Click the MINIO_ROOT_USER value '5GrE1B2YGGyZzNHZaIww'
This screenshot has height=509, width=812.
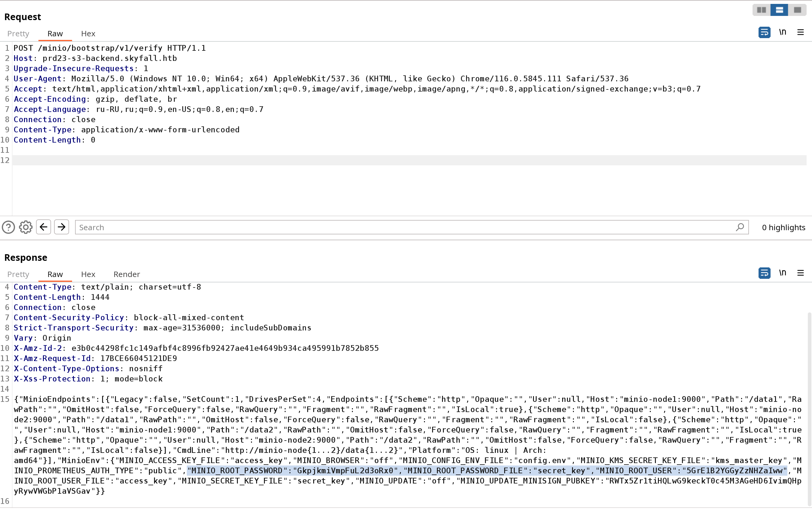pyautogui.click(x=735, y=471)
